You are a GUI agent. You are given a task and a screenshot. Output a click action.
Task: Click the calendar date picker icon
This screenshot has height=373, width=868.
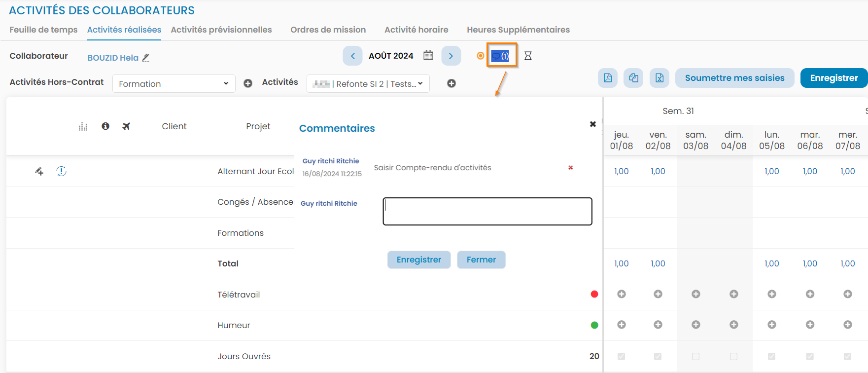point(428,55)
